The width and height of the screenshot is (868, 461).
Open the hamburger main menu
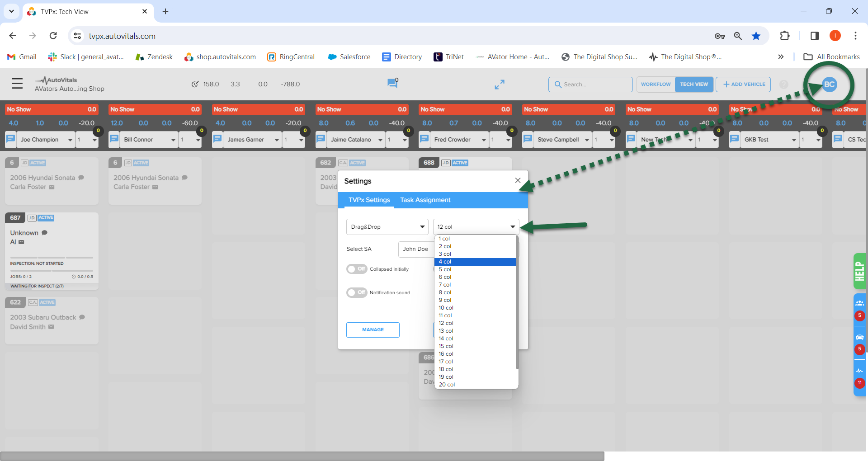[17, 84]
